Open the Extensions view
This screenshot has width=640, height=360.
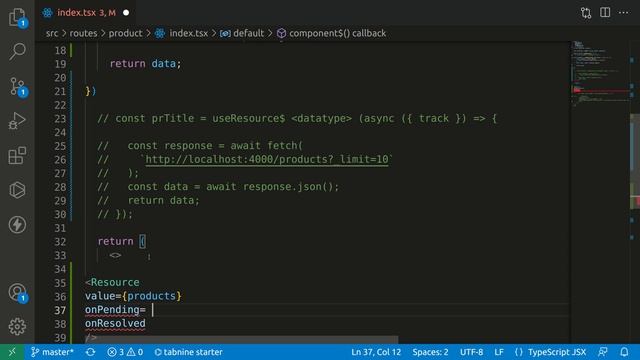[x=17, y=156]
